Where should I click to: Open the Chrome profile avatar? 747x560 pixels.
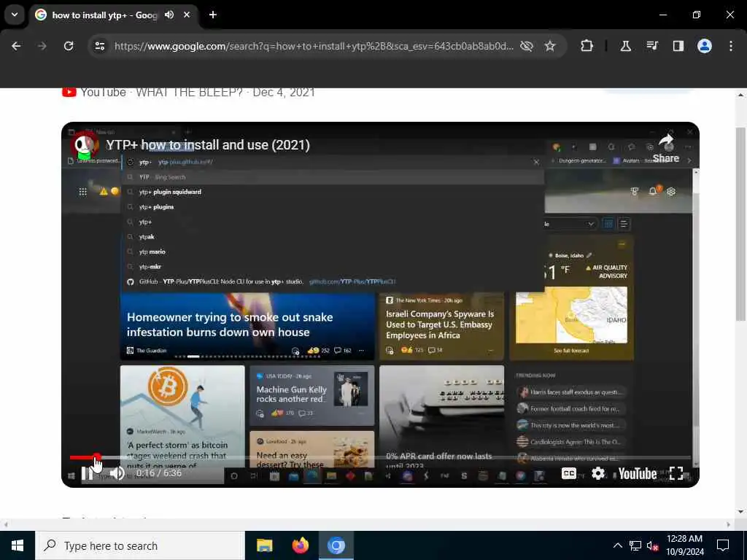[705, 46]
